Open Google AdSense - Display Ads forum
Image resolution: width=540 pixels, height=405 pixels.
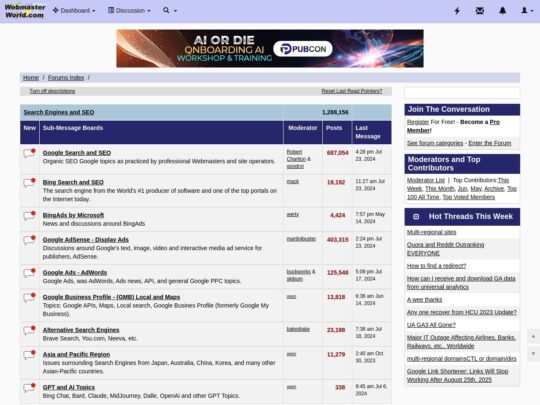click(x=86, y=239)
